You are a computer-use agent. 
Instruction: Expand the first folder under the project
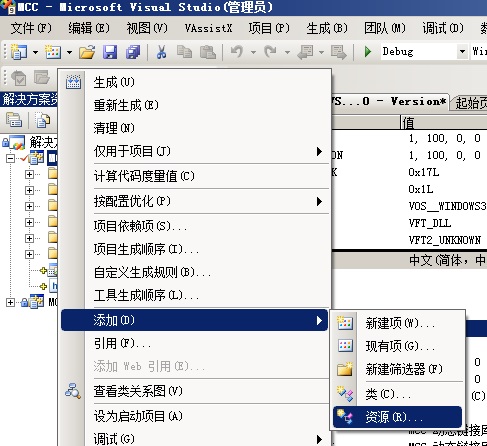pyautogui.click(x=29, y=174)
